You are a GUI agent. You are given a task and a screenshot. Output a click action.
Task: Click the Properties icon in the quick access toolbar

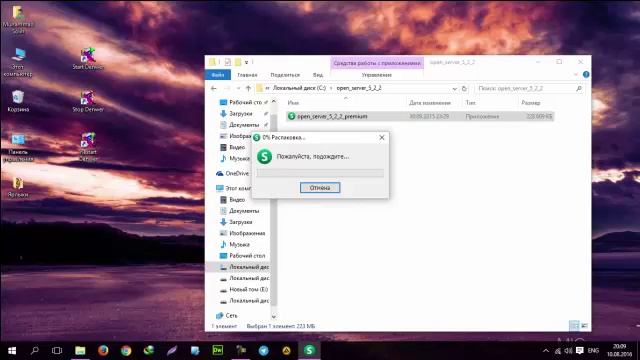[x=228, y=62]
